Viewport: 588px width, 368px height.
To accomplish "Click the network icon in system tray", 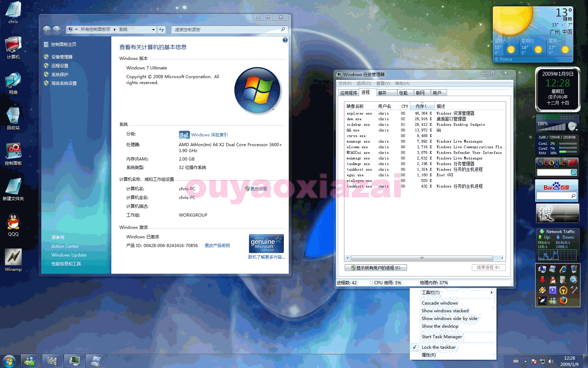I will click(x=542, y=361).
